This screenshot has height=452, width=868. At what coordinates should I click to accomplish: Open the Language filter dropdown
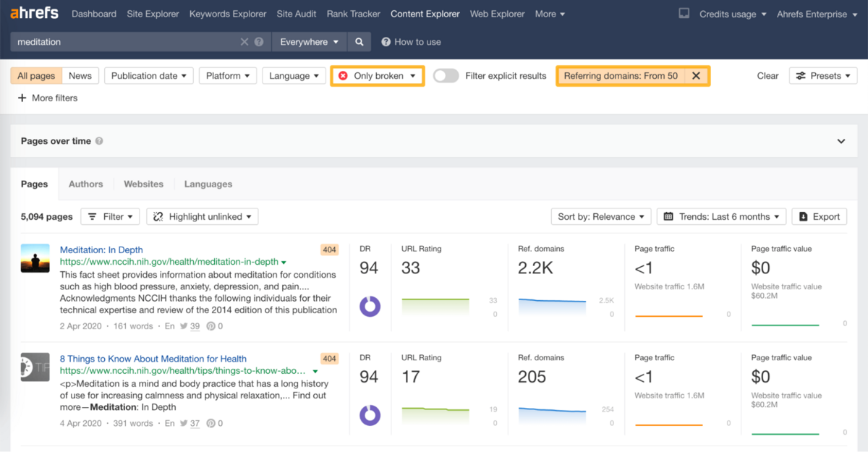pyautogui.click(x=294, y=76)
